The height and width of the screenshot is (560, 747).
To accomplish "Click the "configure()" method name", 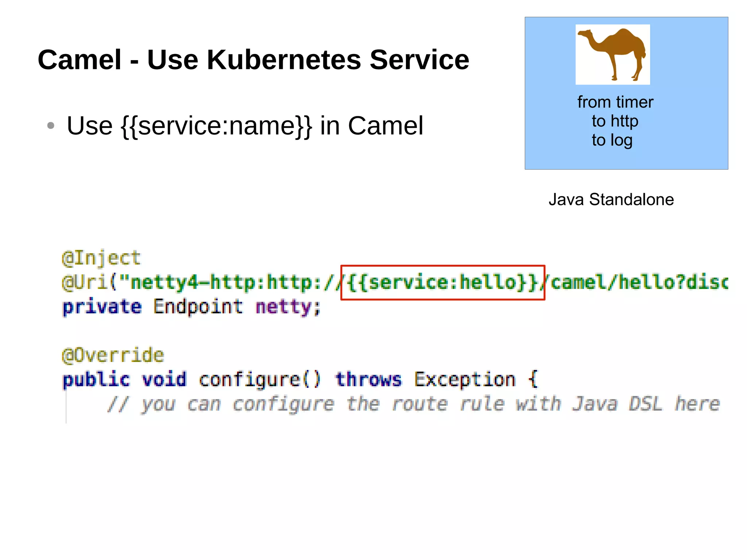I will 259,380.
